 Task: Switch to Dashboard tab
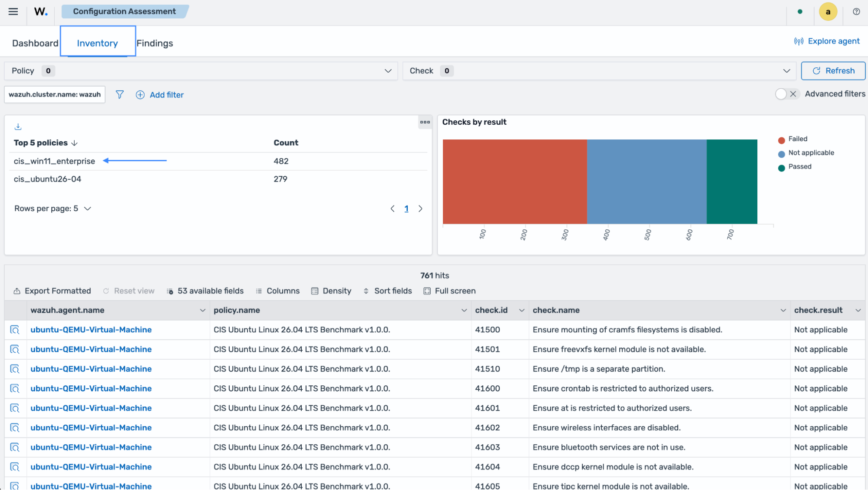pyautogui.click(x=35, y=43)
